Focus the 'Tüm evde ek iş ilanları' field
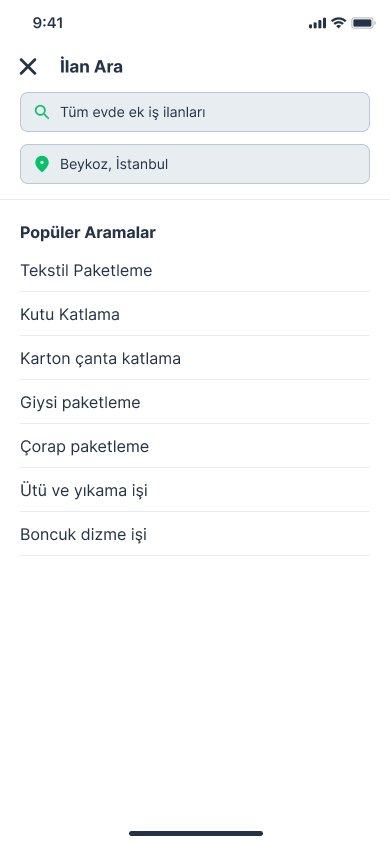 (x=195, y=112)
